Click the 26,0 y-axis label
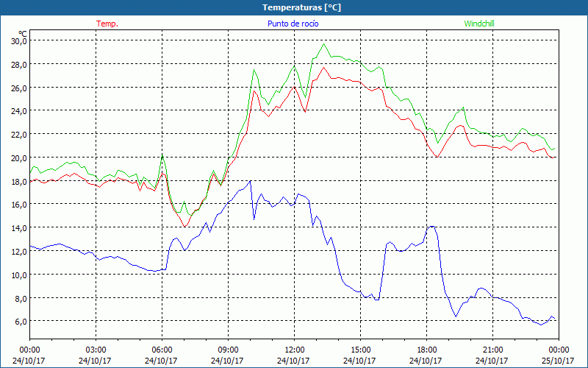The image size is (588, 368). (19, 88)
